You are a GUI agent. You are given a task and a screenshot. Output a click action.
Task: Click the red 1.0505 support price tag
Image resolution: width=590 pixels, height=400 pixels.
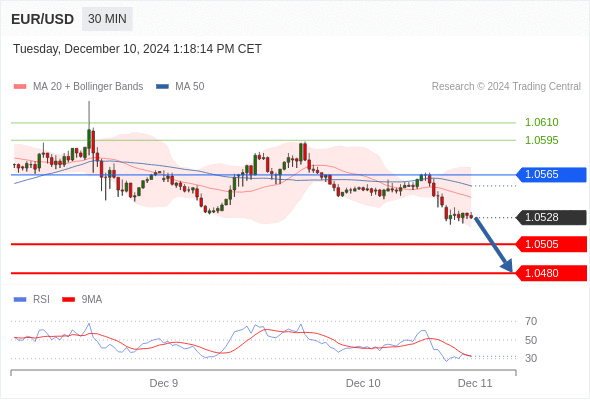tap(551, 244)
